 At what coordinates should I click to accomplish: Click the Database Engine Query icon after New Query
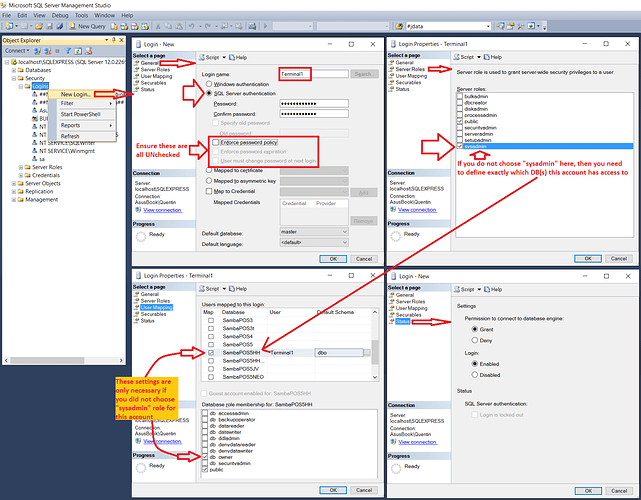point(114,26)
